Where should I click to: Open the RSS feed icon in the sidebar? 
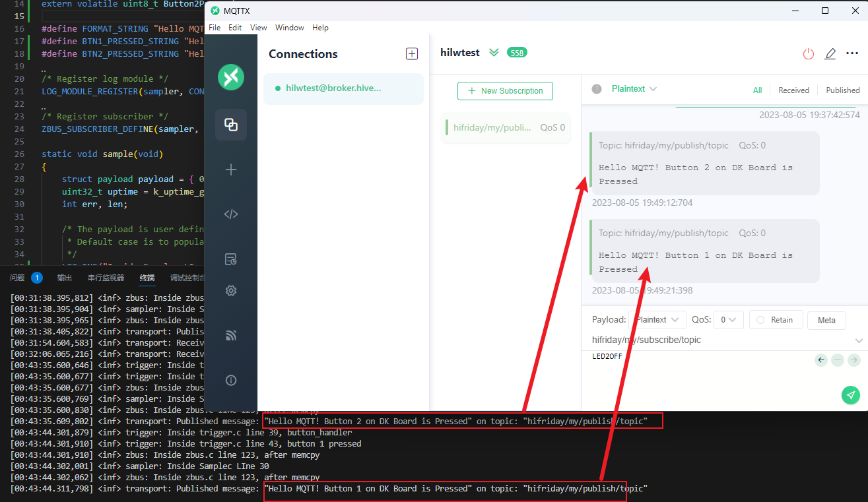tap(231, 335)
